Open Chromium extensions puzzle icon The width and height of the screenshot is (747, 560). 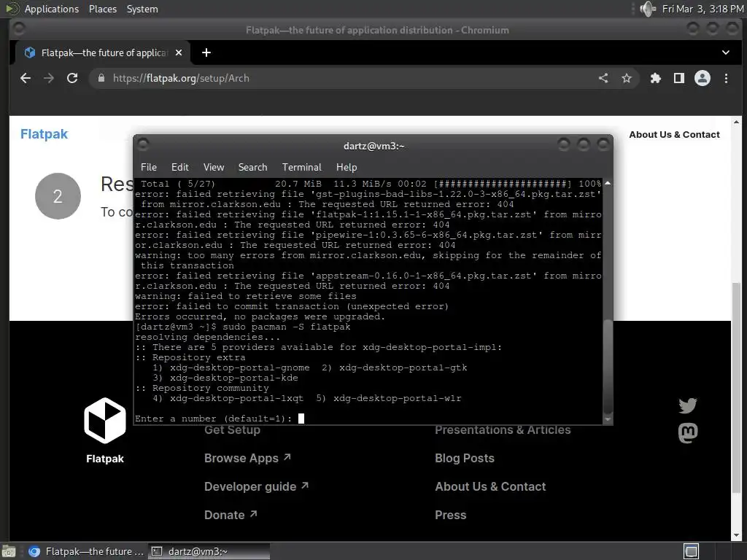656,78
